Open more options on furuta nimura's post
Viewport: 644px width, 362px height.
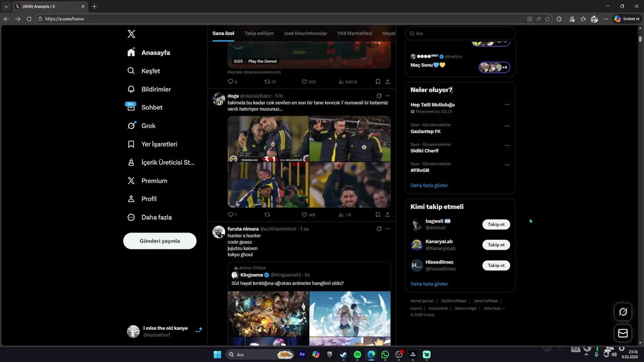(x=387, y=229)
